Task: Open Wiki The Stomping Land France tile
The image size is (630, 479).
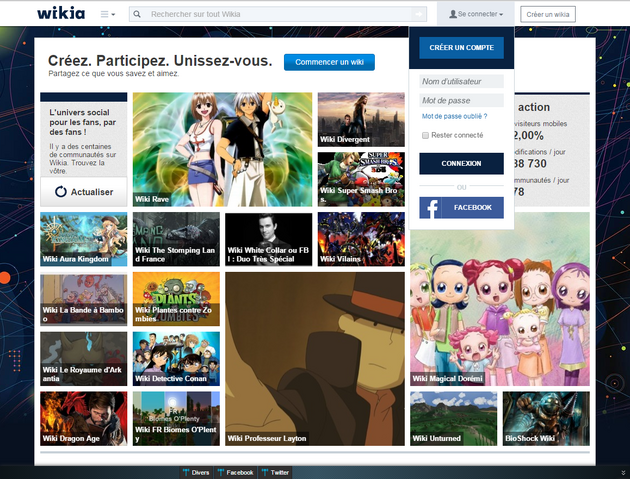Action: coord(176,239)
